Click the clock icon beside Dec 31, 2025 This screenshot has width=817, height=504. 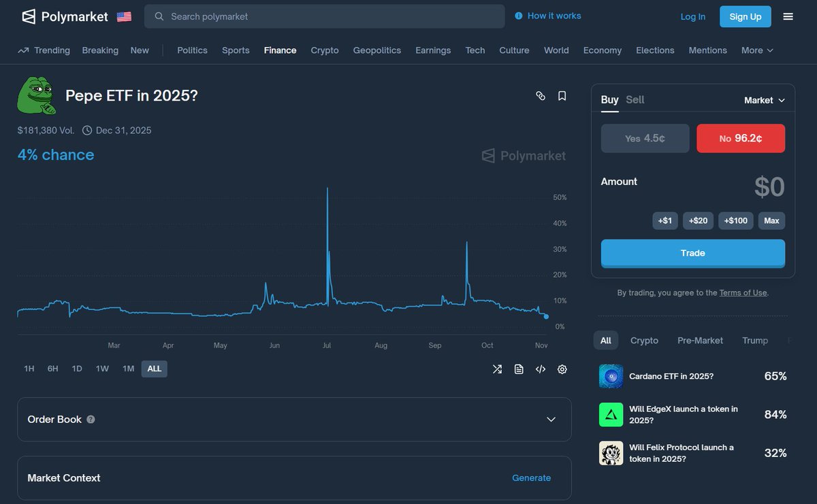(x=87, y=130)
